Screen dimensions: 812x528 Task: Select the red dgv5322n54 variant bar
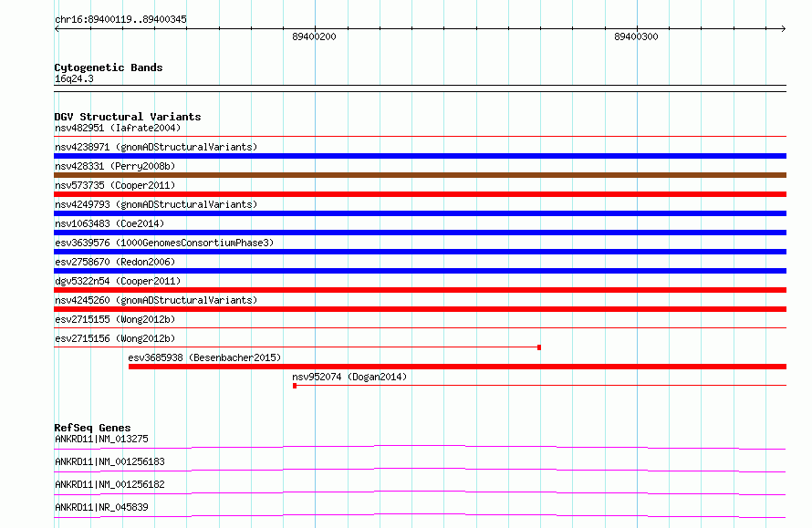[x=420, y=290]
